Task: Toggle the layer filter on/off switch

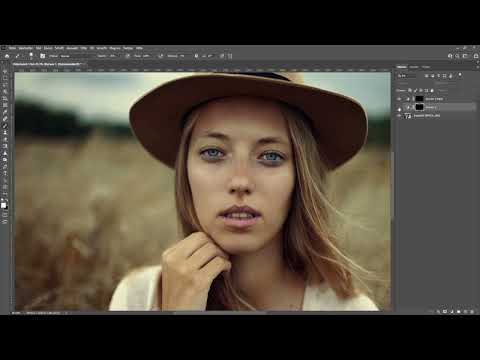Action: tap(460, 75)
